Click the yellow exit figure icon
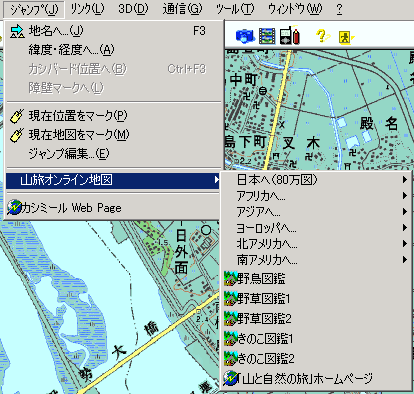Viewport: 414px width, 394px height. pos(346,37)
